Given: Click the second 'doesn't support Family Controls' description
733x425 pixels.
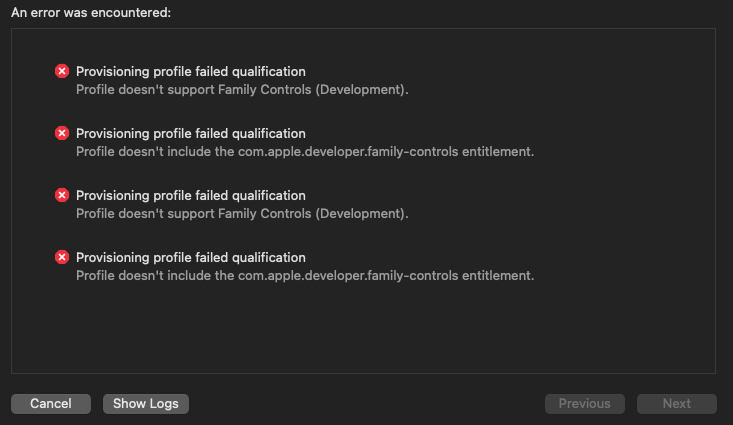Looking at the screenshot, I should (x=242, y=214).
